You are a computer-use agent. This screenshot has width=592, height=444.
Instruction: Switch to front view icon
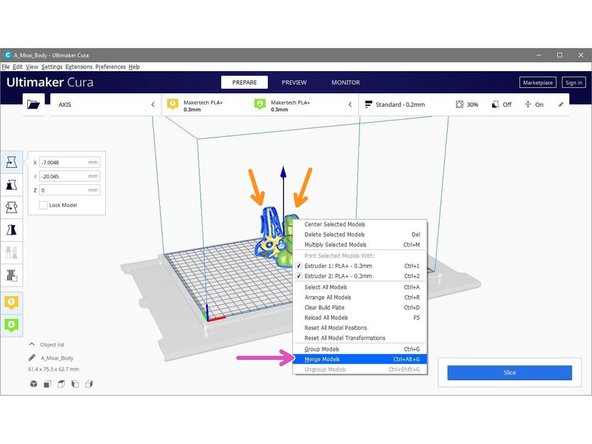[47, 384]
